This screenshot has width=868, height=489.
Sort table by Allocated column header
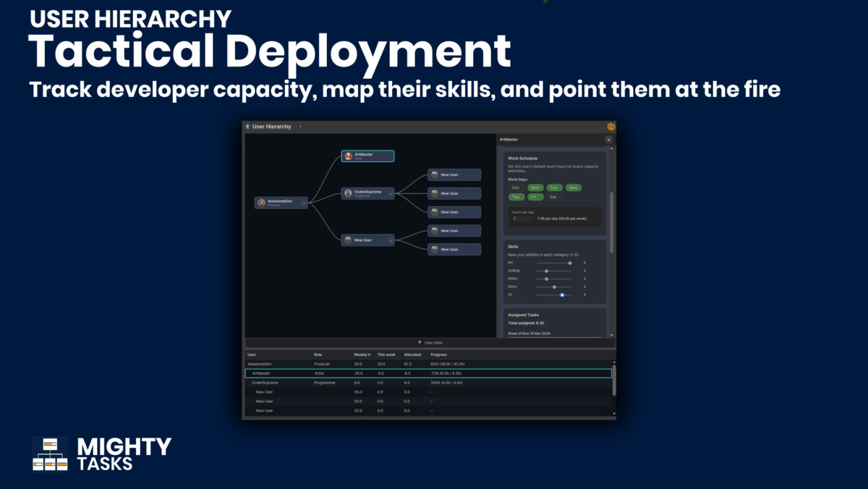click(412, 354)
